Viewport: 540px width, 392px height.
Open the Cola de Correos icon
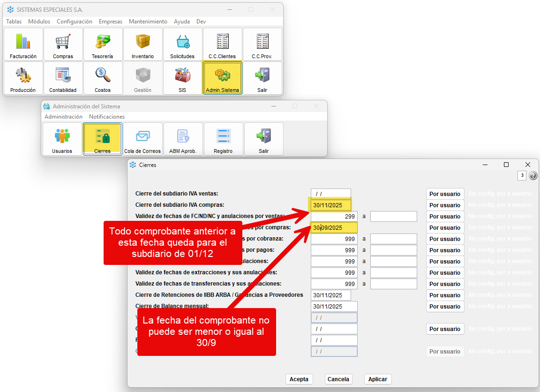[142, 139]
